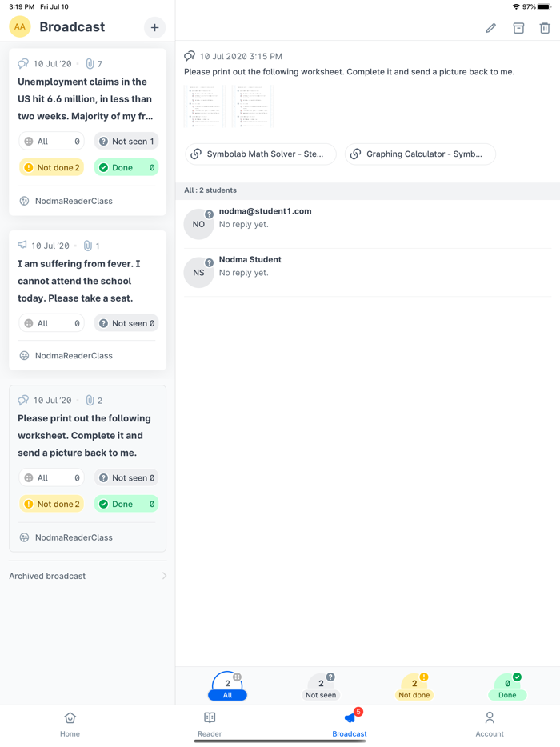
Task: Filter students by Not done
Action: click(414, 686)
